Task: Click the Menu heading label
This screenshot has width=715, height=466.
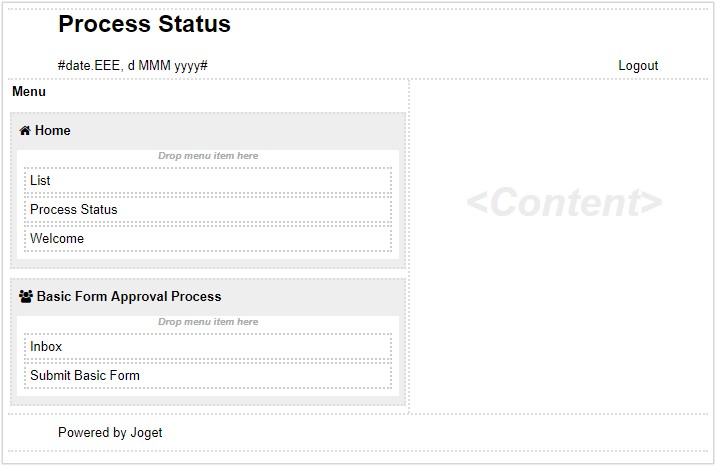Action: (x=29, y=92)
